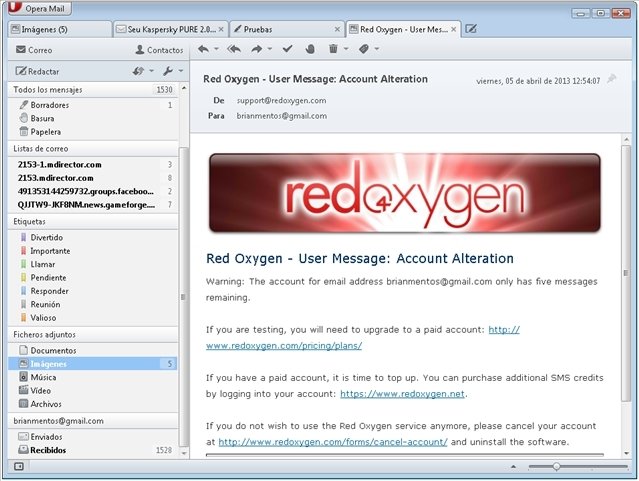This screenshot has height=481, width=639.
Task: Open the wrench settings dropdown arrow
Action: (181, 71)
